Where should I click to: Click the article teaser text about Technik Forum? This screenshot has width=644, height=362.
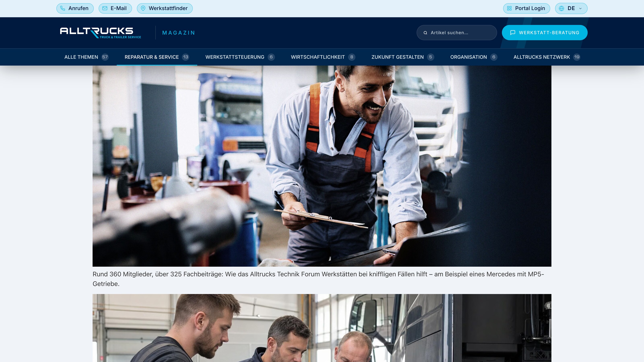(x=318, y=279)
